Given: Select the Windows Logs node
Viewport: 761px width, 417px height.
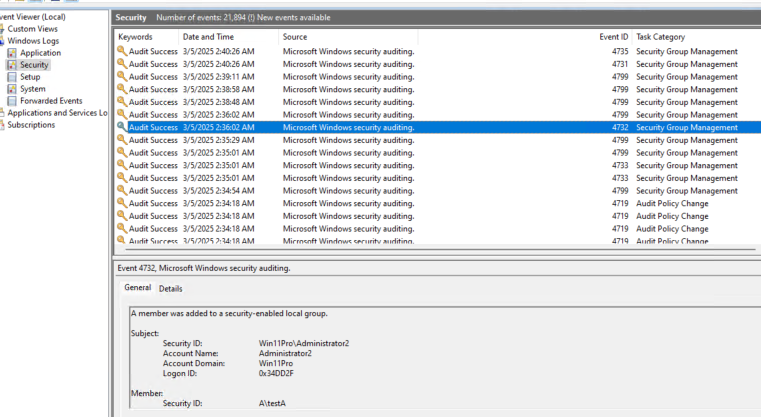Looking at the screenshot, I should pos(33,41).
